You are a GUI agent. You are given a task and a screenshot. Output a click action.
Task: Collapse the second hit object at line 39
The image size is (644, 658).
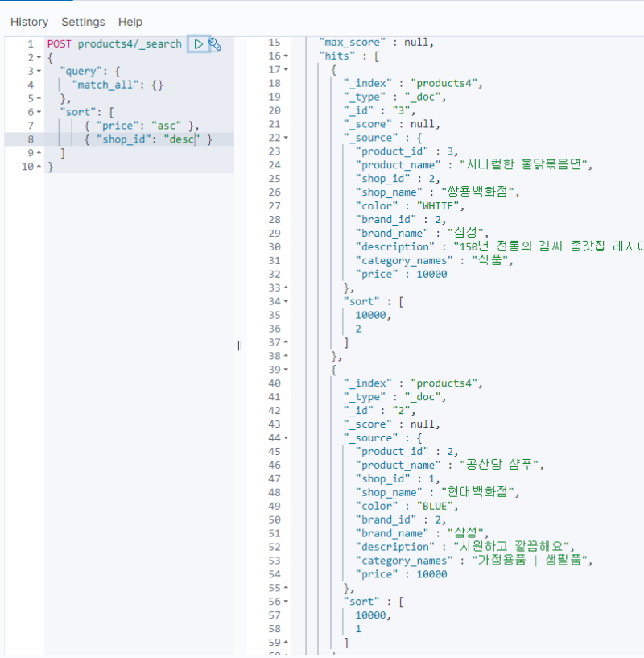pyautogui.click(x=286, y=370)
